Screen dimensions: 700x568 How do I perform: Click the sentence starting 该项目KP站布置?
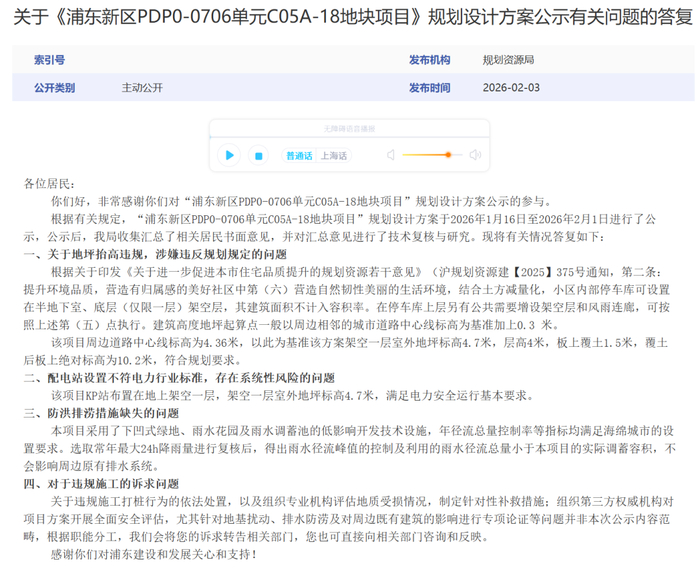(292, 396)
